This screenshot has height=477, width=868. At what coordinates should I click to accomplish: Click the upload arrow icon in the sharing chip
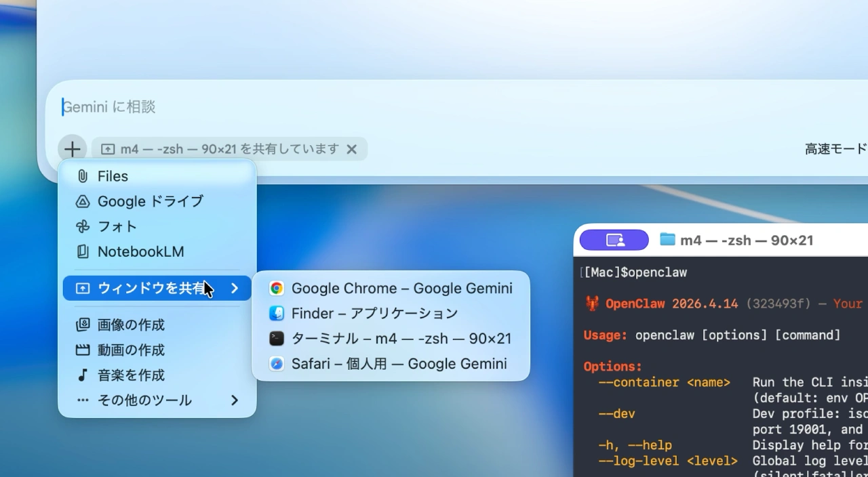[x=108, y=148]
